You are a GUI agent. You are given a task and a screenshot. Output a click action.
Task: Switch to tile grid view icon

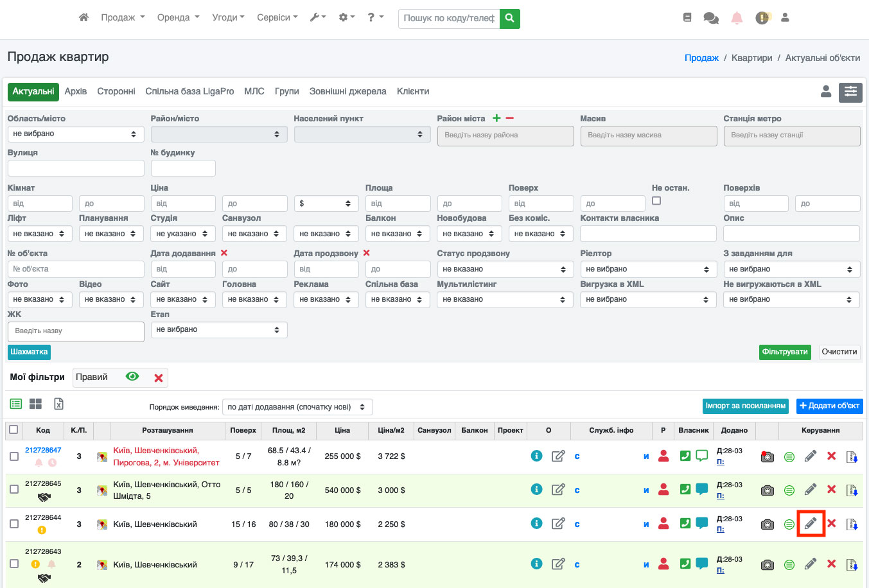pyautogui.click(x=36, y=404)
